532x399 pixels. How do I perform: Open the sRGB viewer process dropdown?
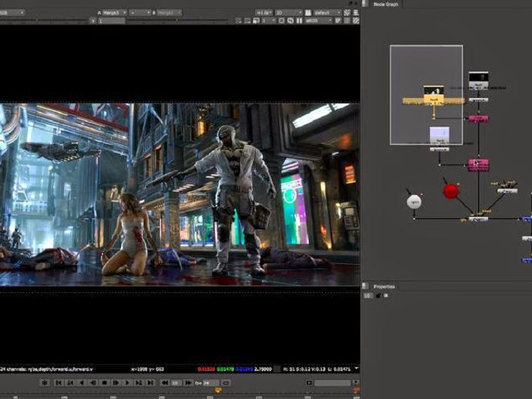tap(318, 21)
